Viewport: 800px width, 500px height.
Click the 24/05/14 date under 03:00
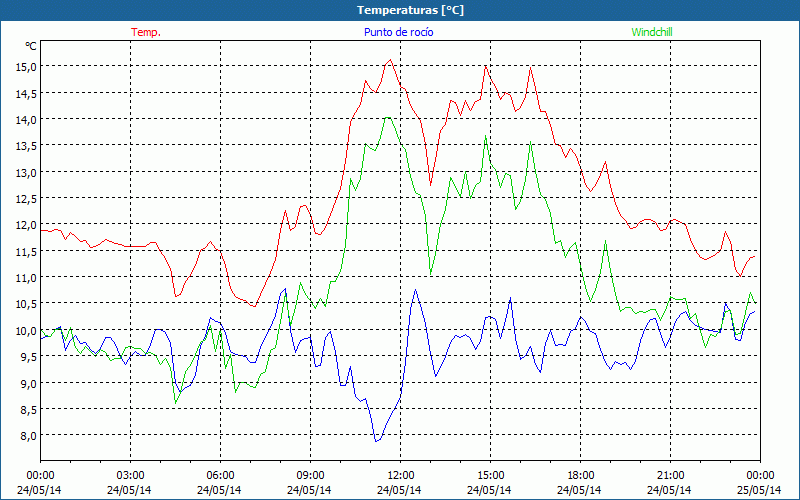129,490
